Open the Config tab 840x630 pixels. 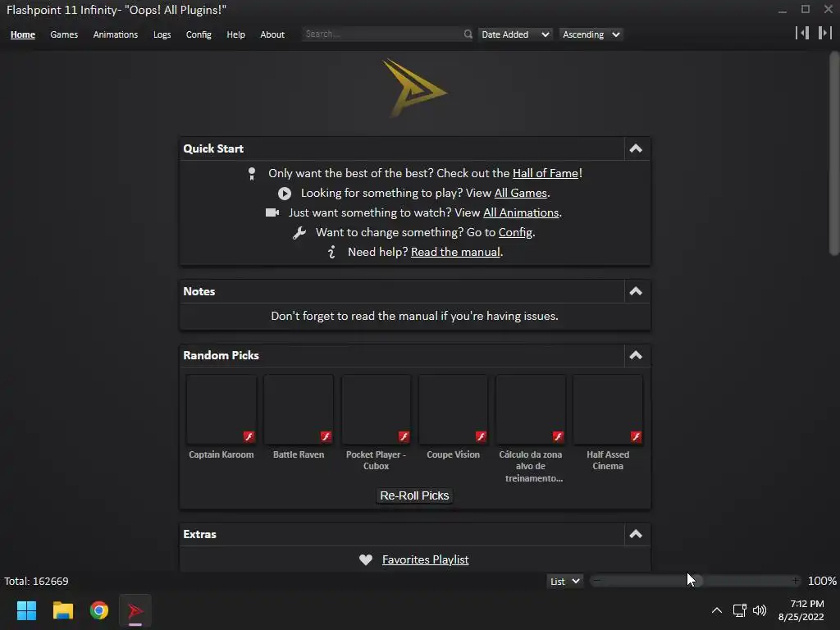click(199, 34)
